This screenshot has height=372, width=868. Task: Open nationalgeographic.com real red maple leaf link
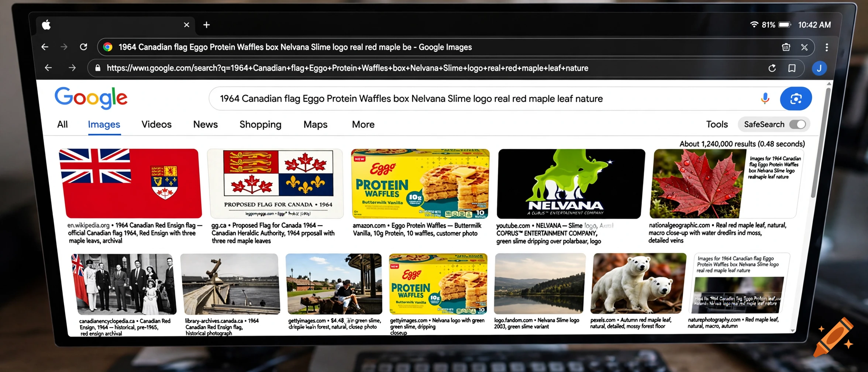tap(717, 232)
